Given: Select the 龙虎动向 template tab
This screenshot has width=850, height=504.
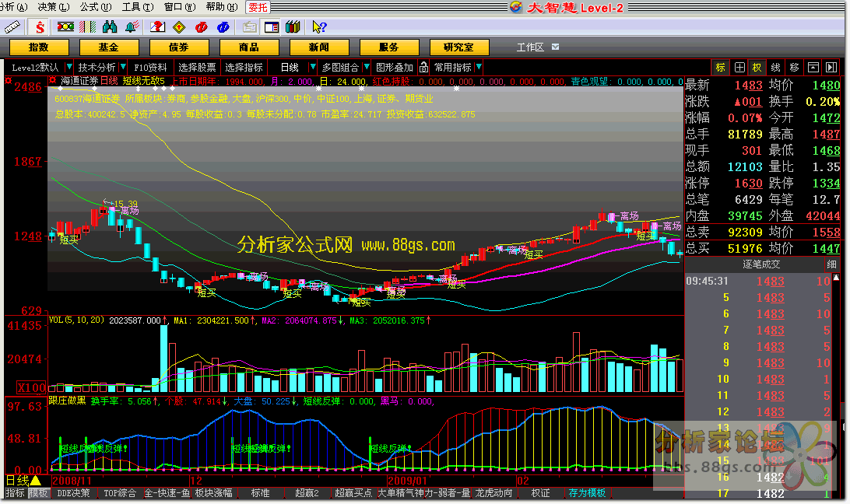Looking at the screenshot, I should [x=493, y=492].
